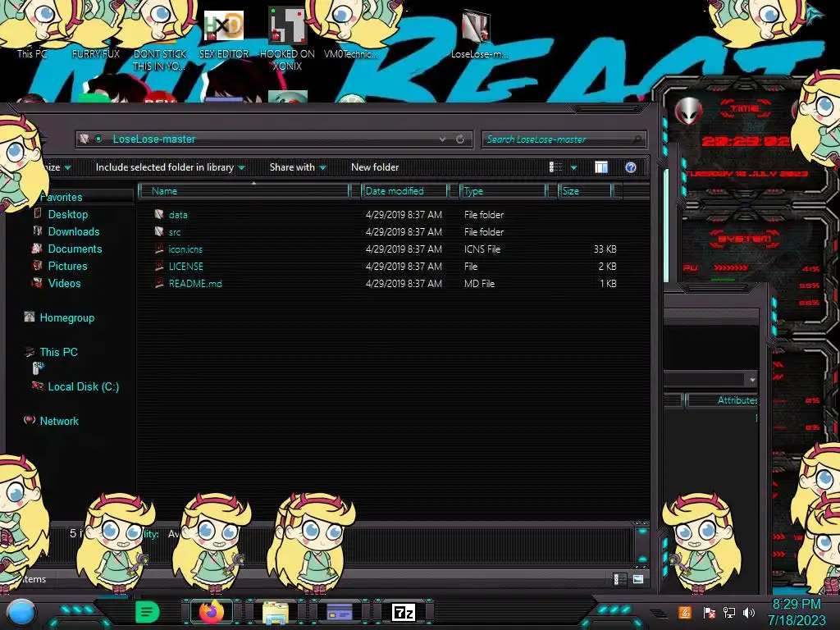This screenshot has height=630, width=840.
Task: Click the MD File type cell
Action: click(479, 283)
